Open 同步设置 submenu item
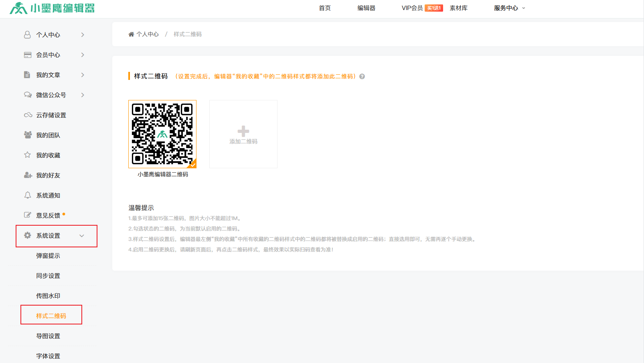Screen dimensions: 644x363 click(48, 276)
